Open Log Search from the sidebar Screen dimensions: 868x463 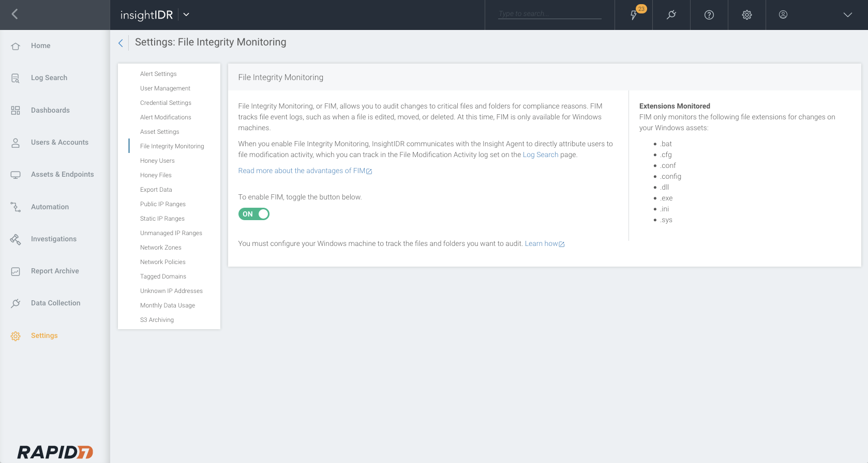pos(49,78)
